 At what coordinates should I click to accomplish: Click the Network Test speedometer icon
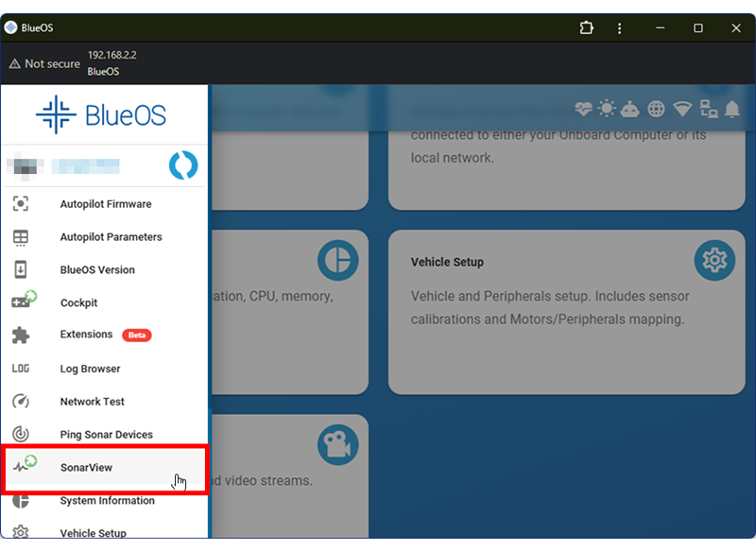(x=20, y=401)
